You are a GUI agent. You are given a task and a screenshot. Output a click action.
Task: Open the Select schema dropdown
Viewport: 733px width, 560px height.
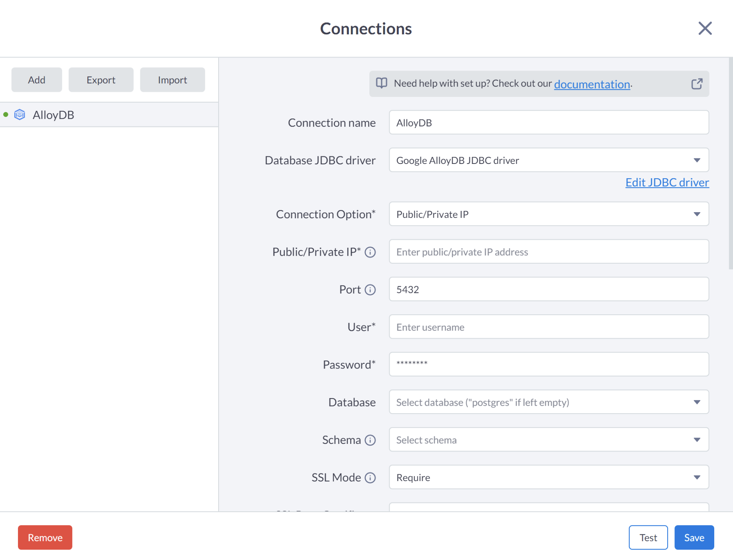click(549, 440)
